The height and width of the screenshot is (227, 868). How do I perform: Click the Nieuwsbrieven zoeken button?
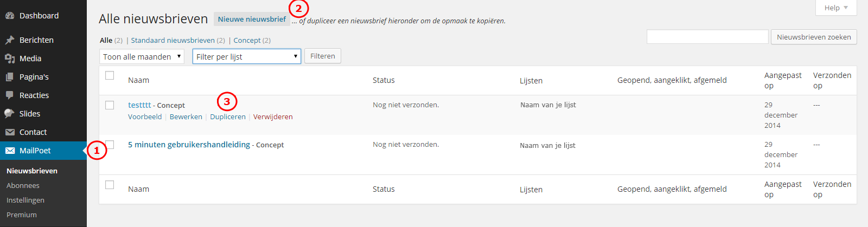click(x=814, y=37)
